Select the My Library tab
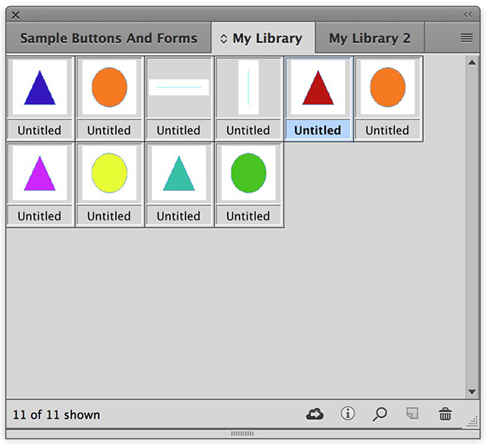 tap(263, 38)
